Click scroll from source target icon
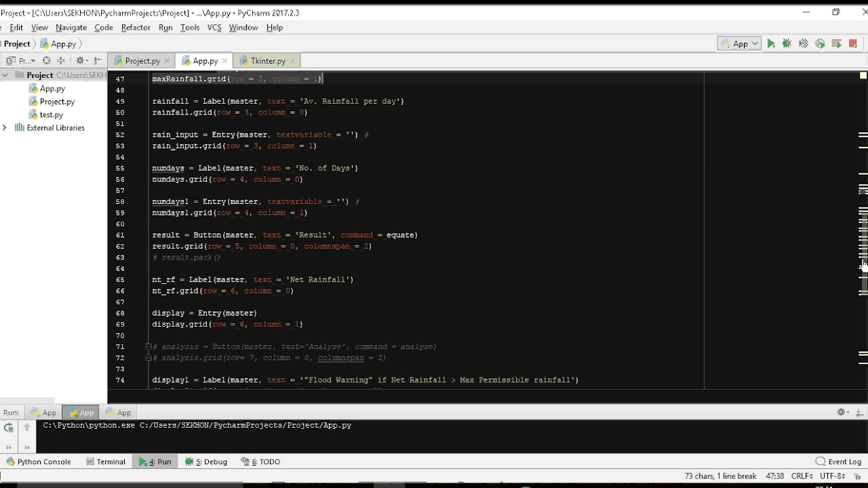This screenshot has height=488, width=868. 47,61
